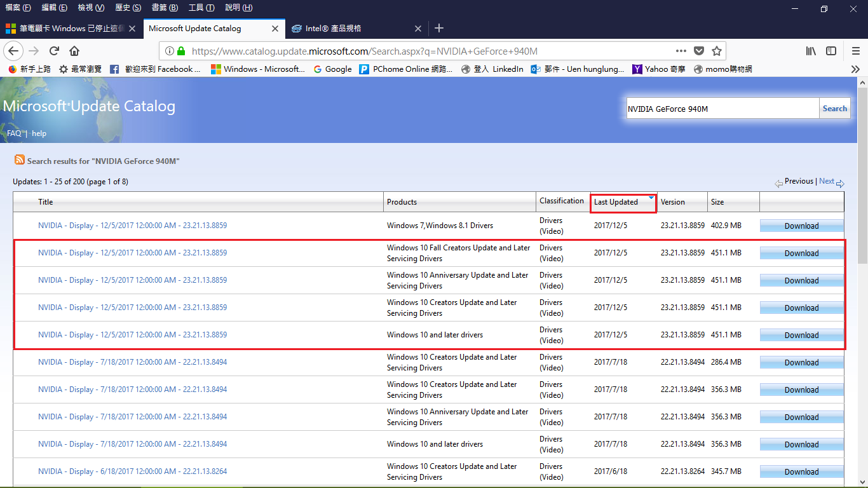Download the Windows 7, Windows 8.1 driver
Viewport: 868px width, 488px height.
(x=801, y=226)
